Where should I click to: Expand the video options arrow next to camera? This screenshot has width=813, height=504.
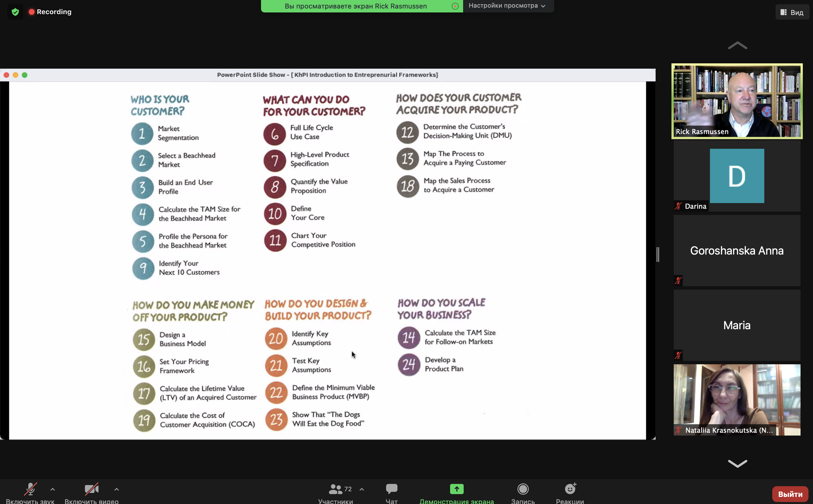pyautogui.click(x=116, y=489)
